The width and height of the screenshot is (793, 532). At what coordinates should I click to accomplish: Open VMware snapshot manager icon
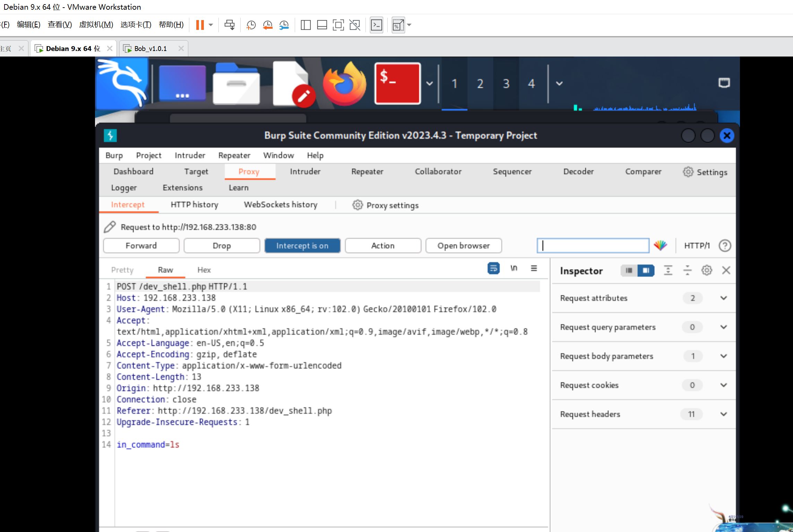284,25
